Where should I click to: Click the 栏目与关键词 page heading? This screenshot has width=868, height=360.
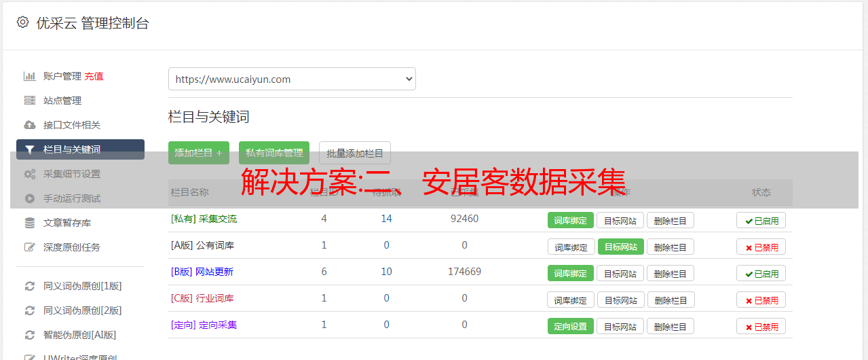(x=209, y=117)
